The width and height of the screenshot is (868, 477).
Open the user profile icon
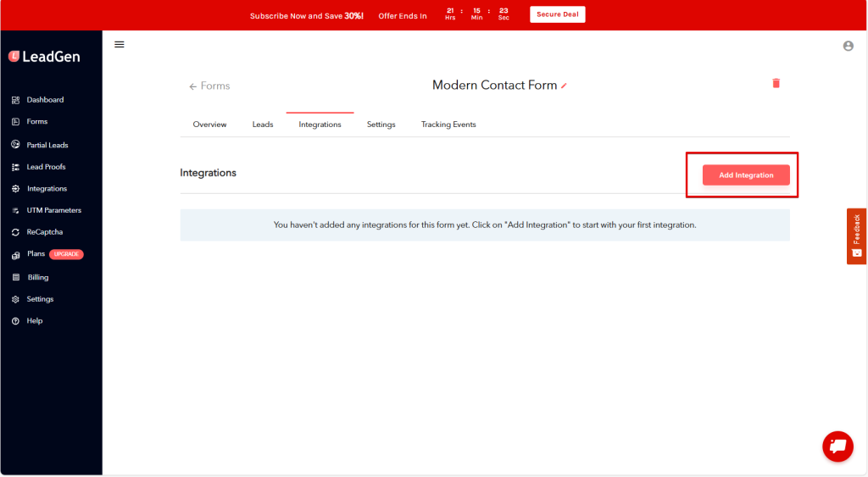point(848,47)
